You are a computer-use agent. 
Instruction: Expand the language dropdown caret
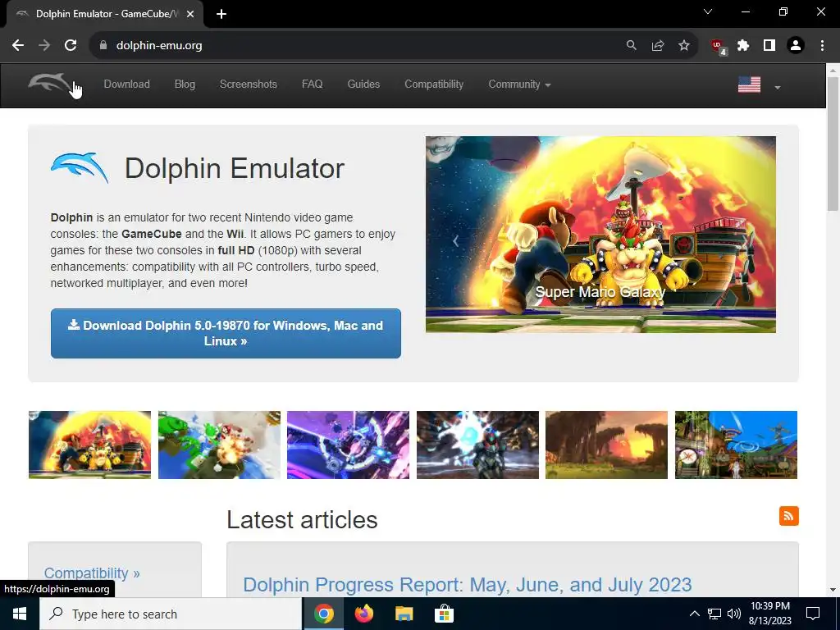point(778,87)
